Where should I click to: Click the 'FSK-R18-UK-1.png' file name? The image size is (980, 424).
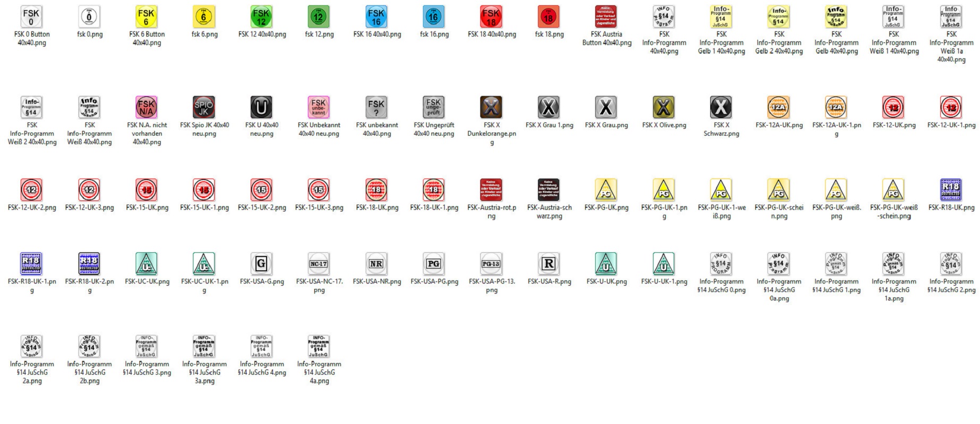[32, 286]
